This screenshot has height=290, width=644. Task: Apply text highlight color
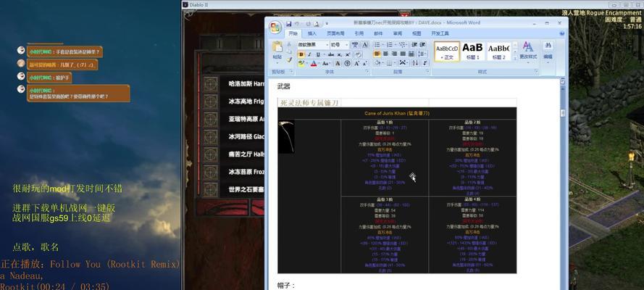(301, 63)
